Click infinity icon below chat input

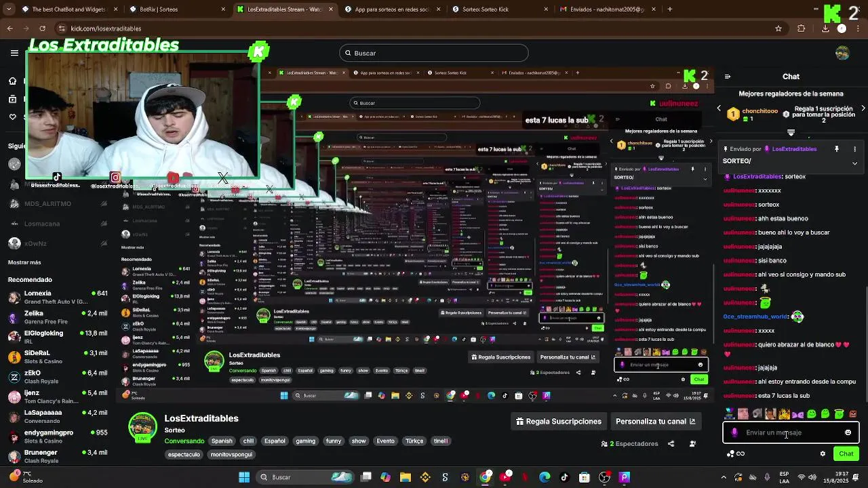tap(741, 453)
